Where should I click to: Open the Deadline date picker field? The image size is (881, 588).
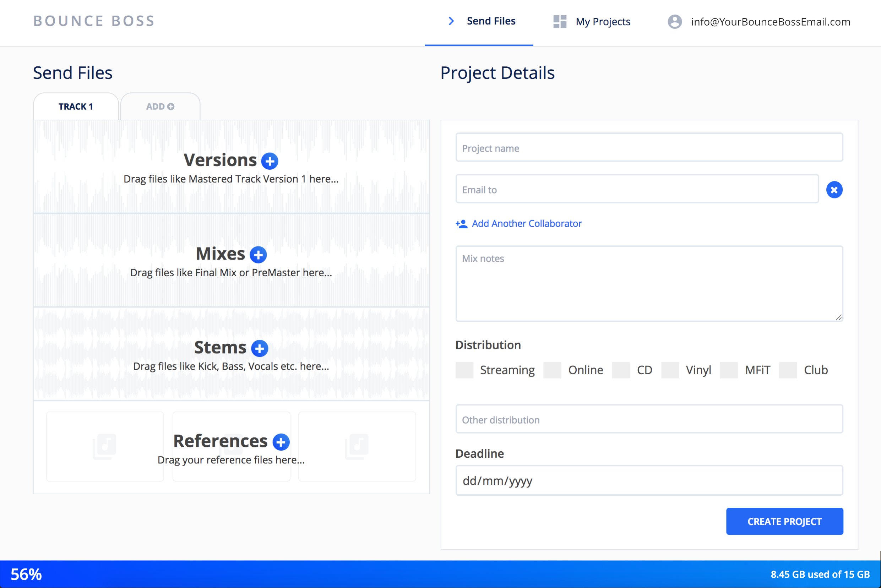[x=649, y=480]
